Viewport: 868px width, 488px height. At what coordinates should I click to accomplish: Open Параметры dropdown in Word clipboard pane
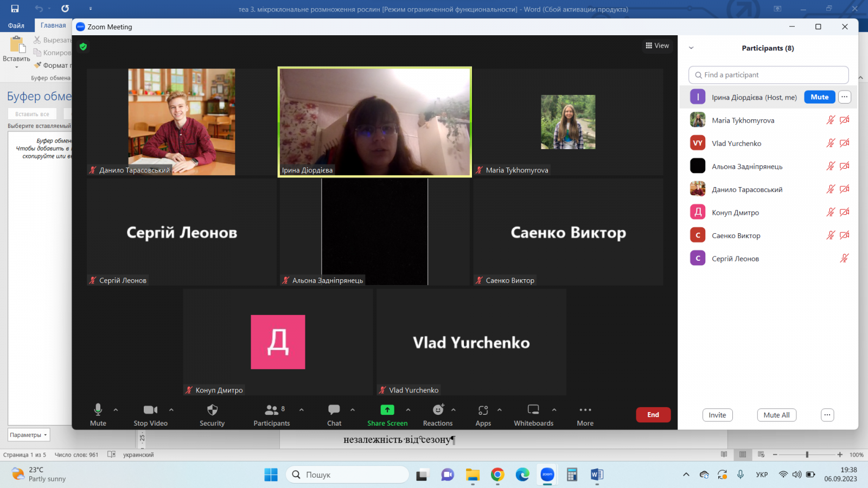pos(29,435)
